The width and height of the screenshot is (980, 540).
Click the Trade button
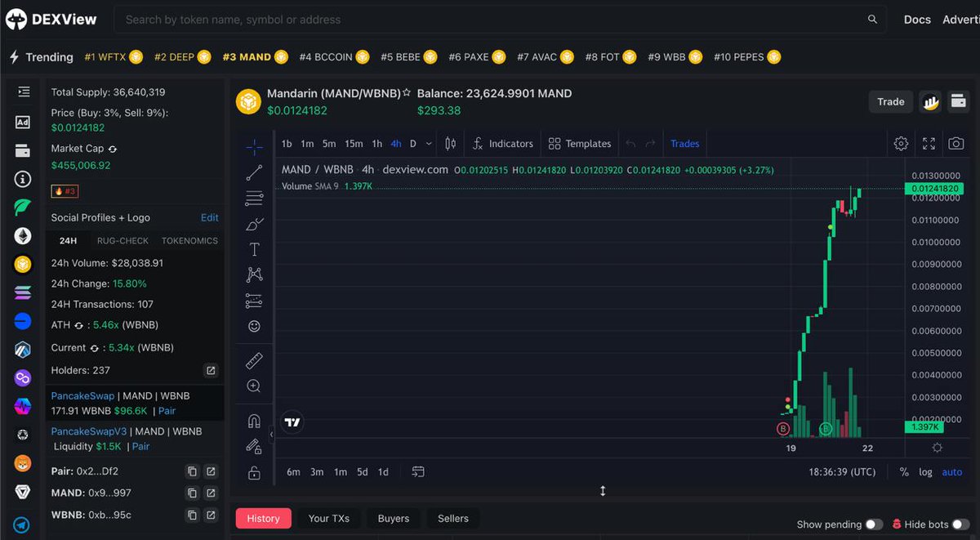pos(890,101)
